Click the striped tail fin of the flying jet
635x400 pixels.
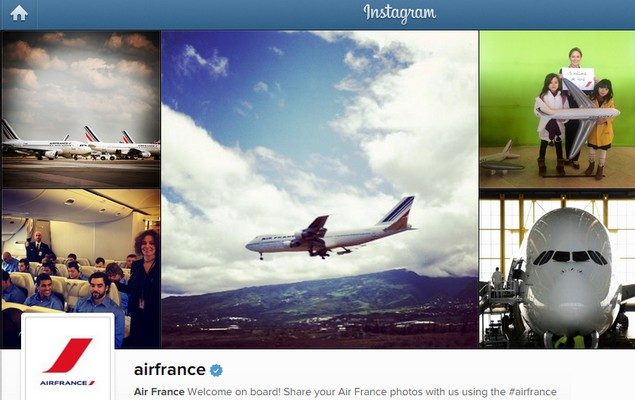tap(398, 211)
